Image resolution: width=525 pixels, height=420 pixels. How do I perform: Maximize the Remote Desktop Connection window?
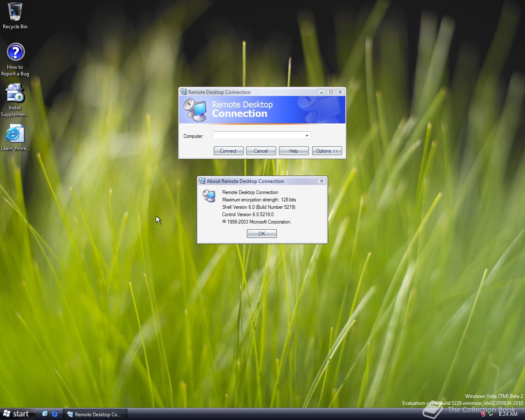pos(331,92)
